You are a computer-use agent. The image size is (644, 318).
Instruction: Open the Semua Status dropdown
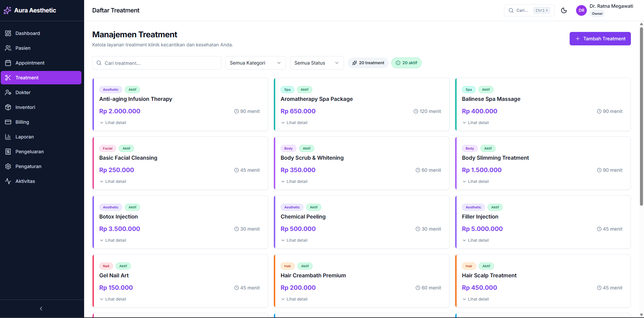click(317, 63)
